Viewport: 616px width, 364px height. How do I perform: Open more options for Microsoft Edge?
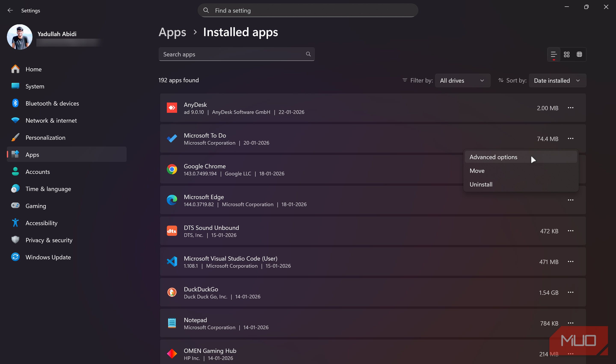(570, 200)
